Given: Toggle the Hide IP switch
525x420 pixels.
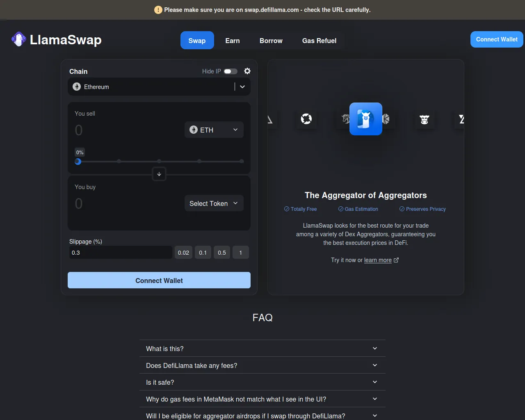Looking at the screenshot, I should (x=231, y=71).
